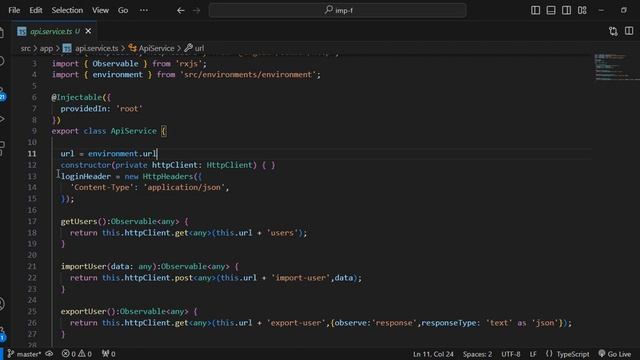Click line number 17 in the gutter
The height and width of the screenshot is (360, 640).
pos(32,221)
